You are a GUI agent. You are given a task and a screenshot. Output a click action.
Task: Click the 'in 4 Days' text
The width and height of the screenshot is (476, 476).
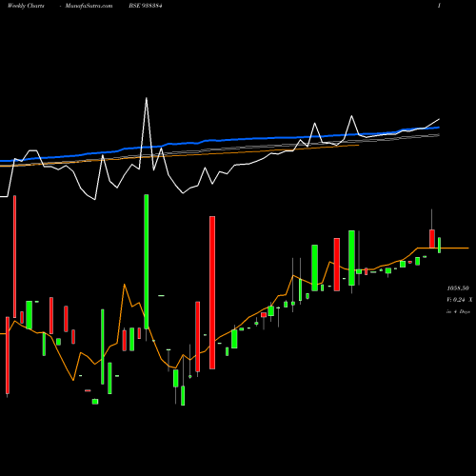(458, 312)
